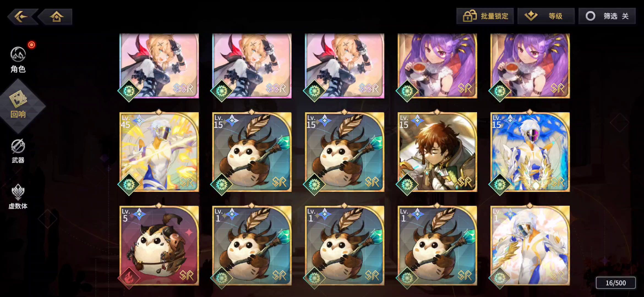Click the red fire element badge on the Lv.5 owl card
644x297 pixels.
tap(129, 278)
